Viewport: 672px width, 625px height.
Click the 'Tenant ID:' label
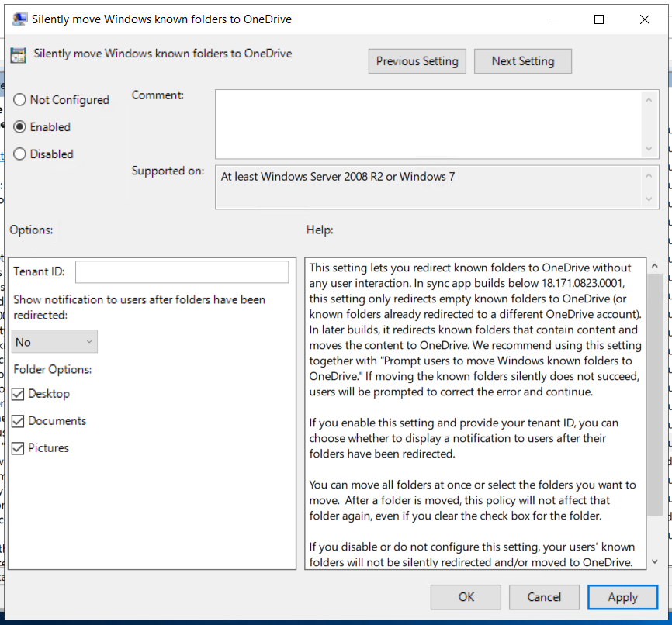pyautogui.click(x=39, y=271)
